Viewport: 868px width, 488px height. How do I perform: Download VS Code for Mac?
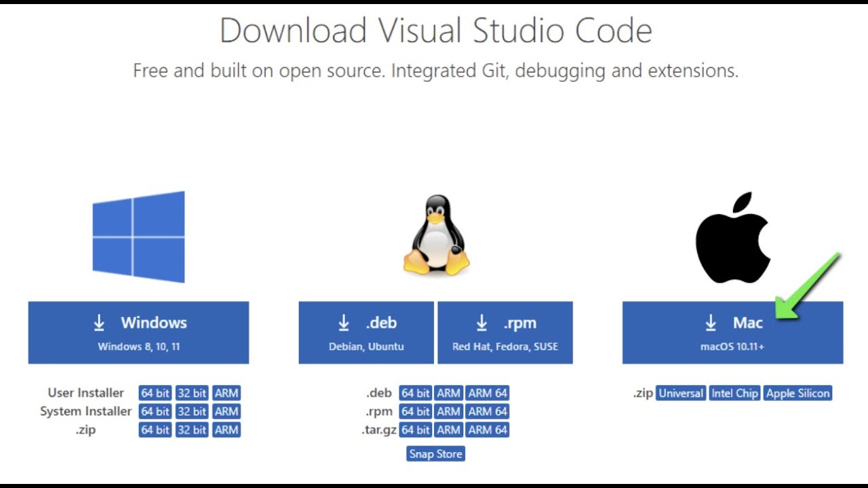[733, 333]
